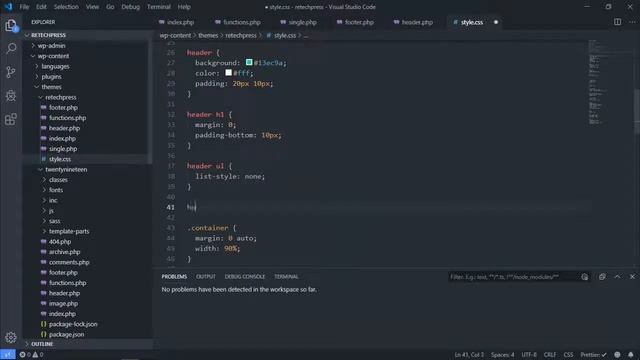
Task: Switch to the OUTPUT panel tab
Action: click(206, 277)
